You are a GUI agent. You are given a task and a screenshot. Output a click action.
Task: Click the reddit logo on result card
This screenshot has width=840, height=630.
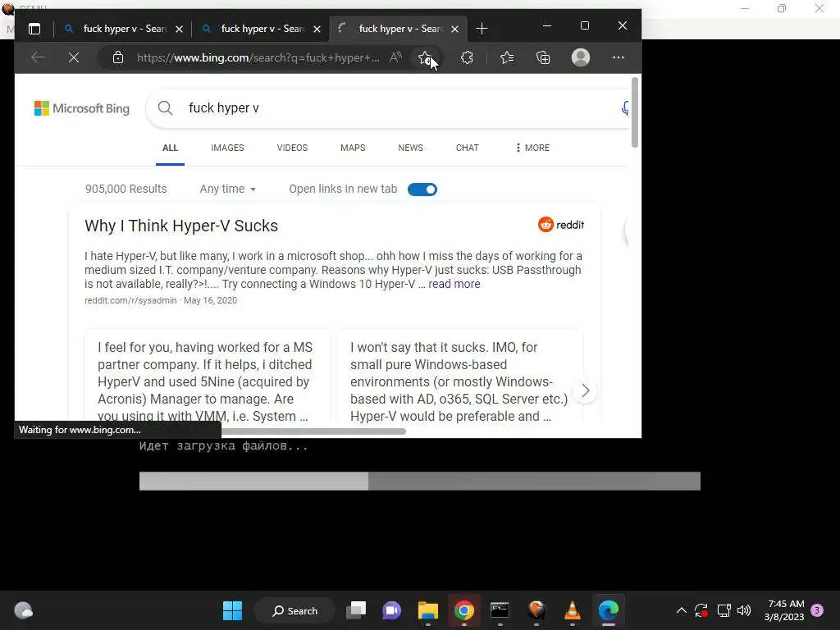pos(561,225)
